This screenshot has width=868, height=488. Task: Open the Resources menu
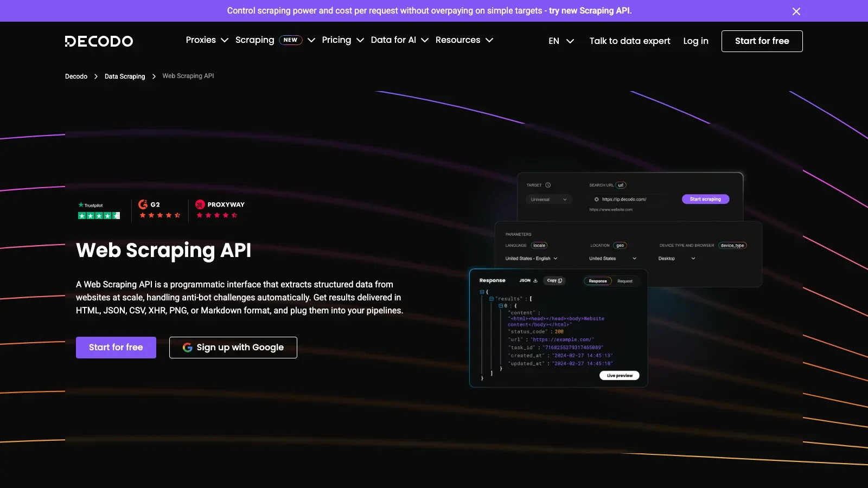pos(458,40)
